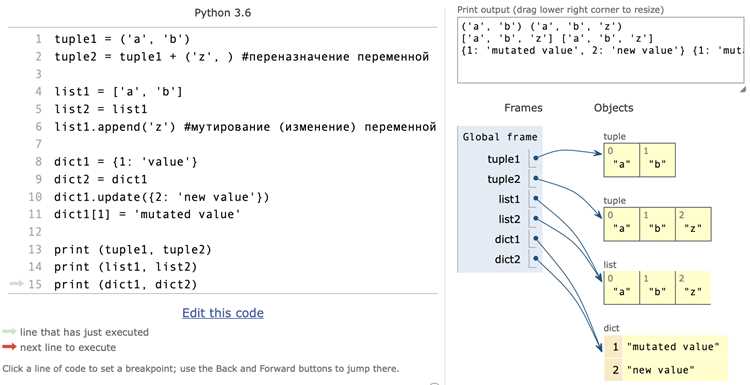Click cell "a" in the list object
750x385 pixels.
[x=621, y=288]
